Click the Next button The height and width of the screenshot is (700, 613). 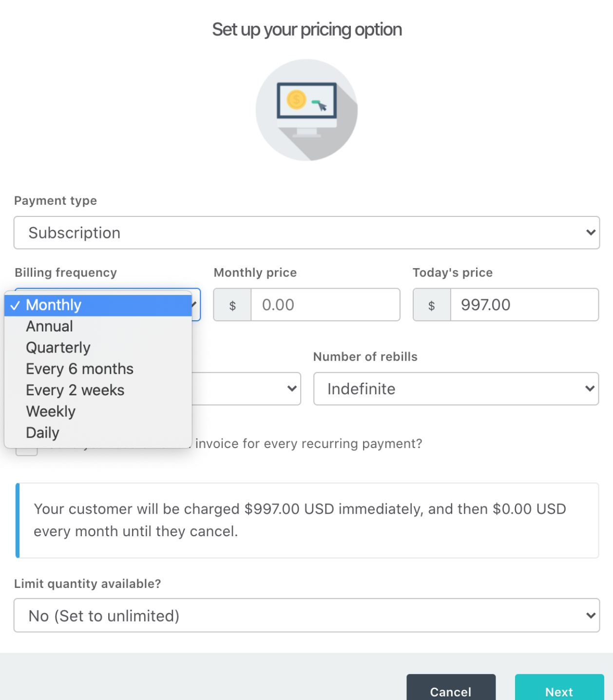point(559,690)
